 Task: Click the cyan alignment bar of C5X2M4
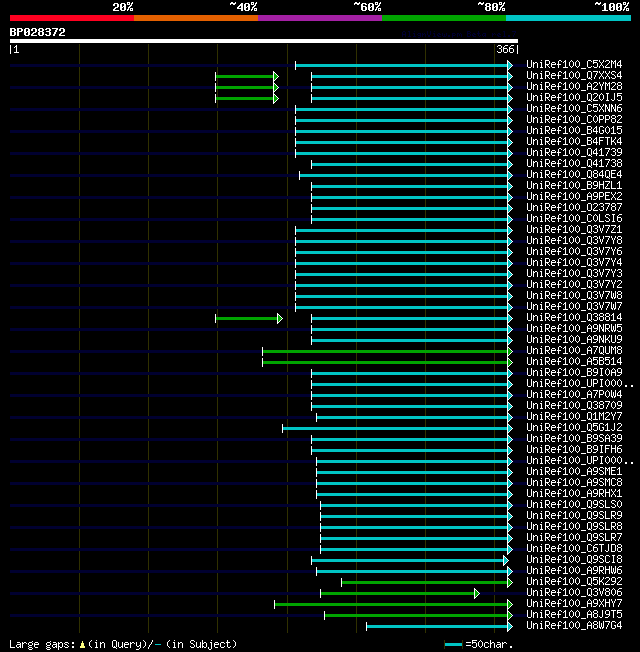click(x=403, y=65)
